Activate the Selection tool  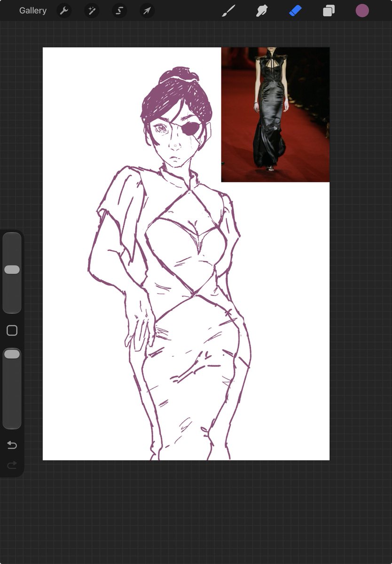coord(119,10)
